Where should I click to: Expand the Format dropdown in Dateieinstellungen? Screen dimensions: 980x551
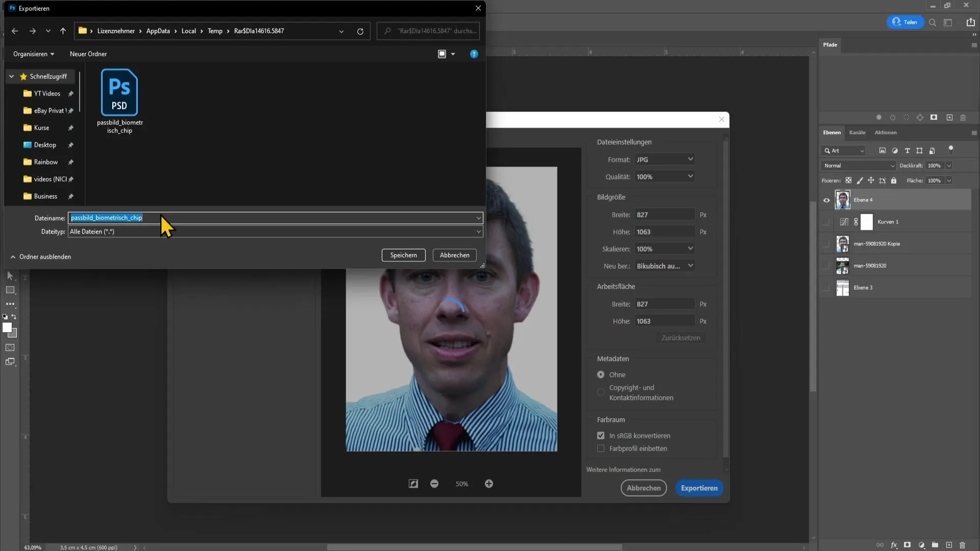point(691,160)
